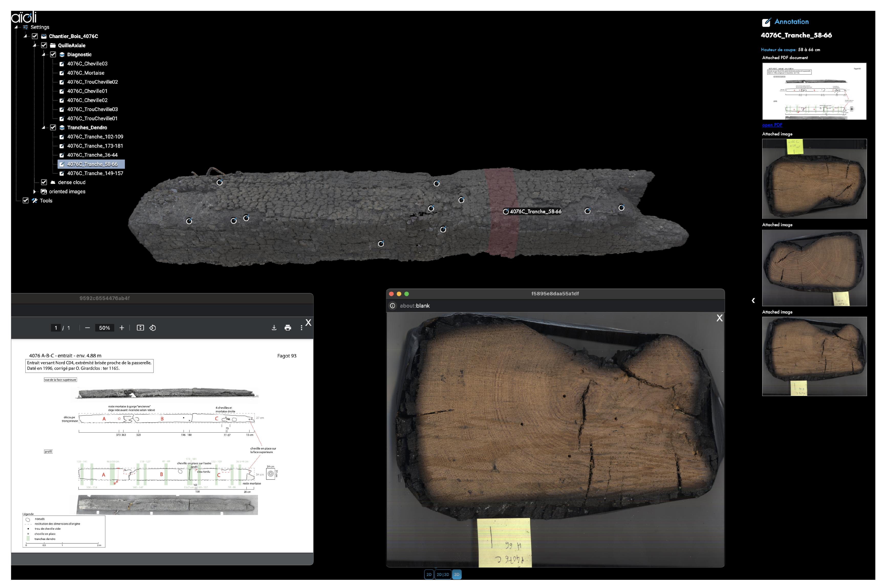Collapse the QuilleAxiale folder node
This screenshot has height=588, width=885.
point(34,45)
